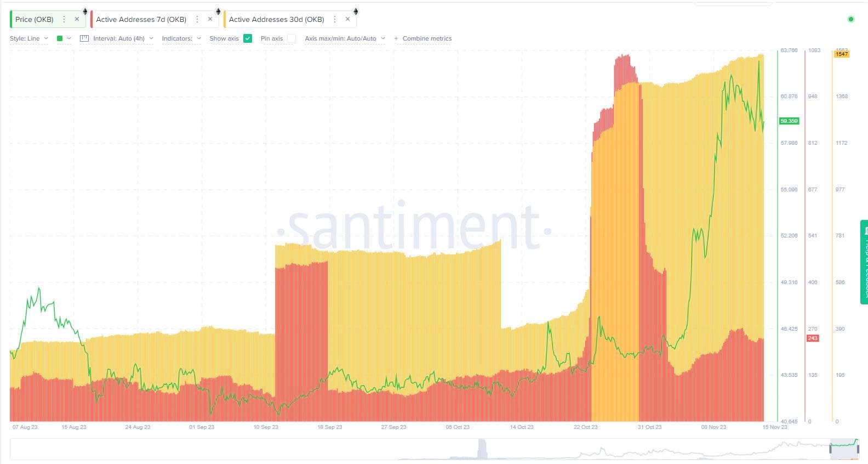Click the green live status indicator

click(850, 19)
